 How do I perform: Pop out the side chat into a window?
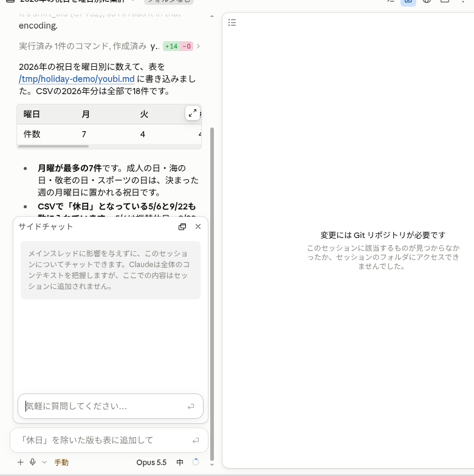182,227
